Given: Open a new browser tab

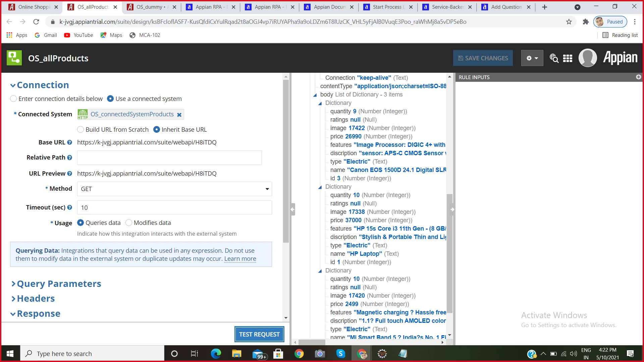Looking at the screenshot, I should point(544,7).
